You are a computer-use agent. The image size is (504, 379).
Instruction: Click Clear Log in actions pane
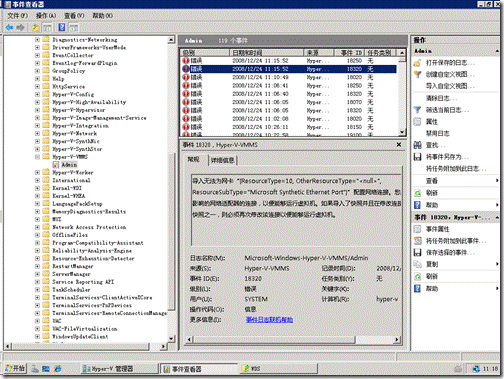(x=441, y=98)
